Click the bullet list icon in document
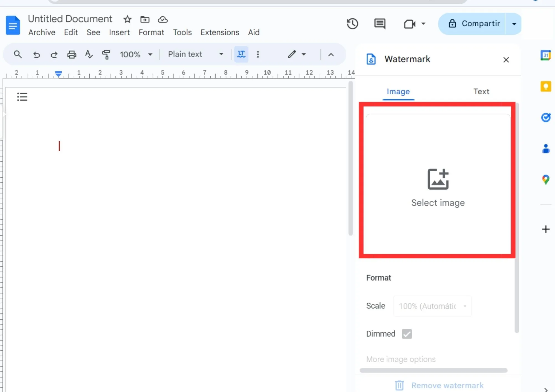555x392 pixels. click(x=22, y=96)
